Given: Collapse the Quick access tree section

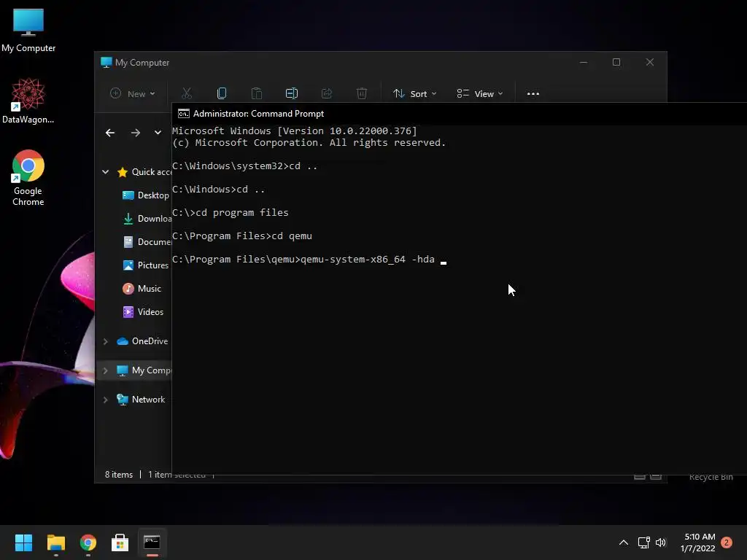Looking at the screenshot, I should point(105,172).
